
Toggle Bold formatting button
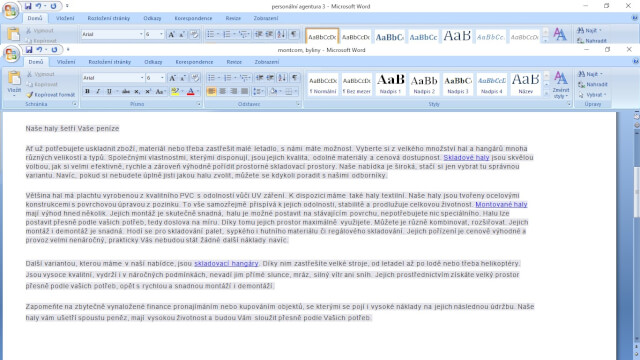click(87, 91)
